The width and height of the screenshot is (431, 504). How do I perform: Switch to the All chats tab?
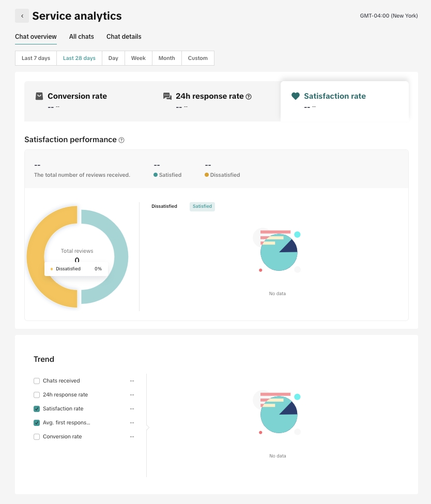(x=82, y=37)
